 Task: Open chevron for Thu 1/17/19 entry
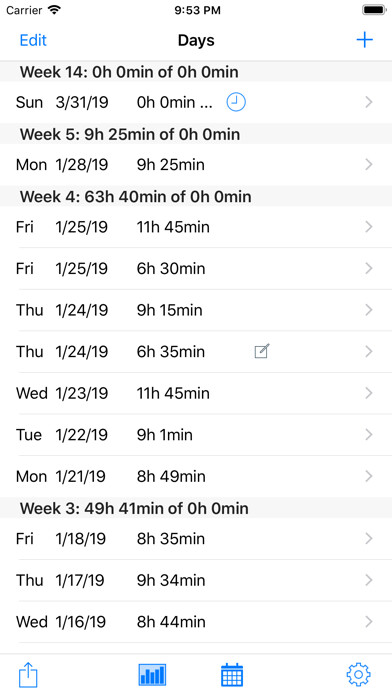pyautogui.click(x=368, y=580)
